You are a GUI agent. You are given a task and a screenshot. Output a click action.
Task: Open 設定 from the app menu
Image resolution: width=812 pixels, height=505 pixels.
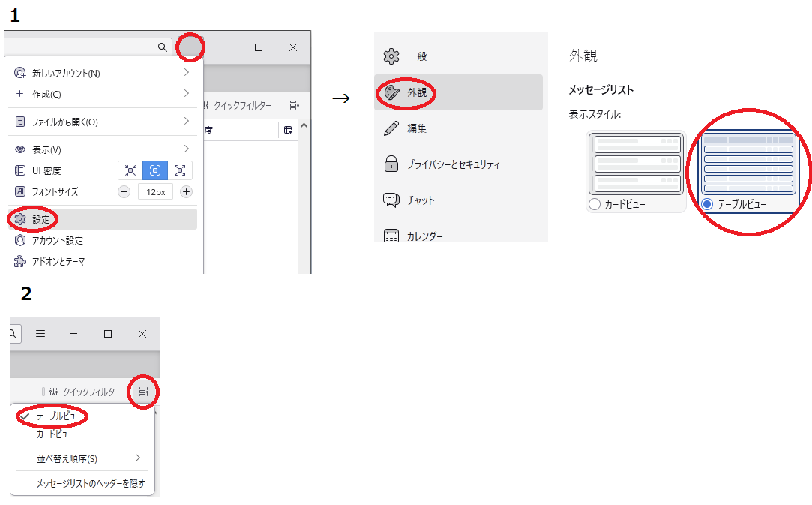[41, 219]
